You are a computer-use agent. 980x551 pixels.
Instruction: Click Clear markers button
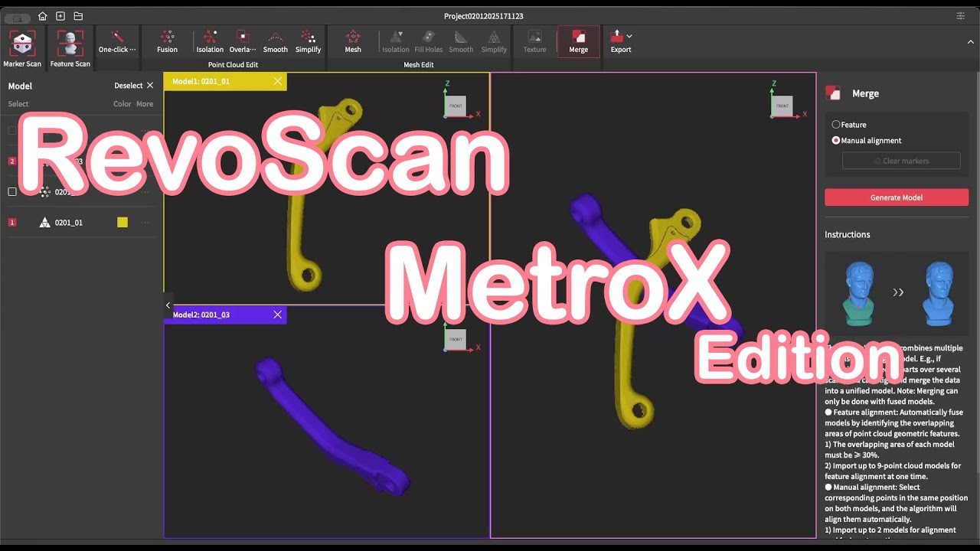coord(901,161)
